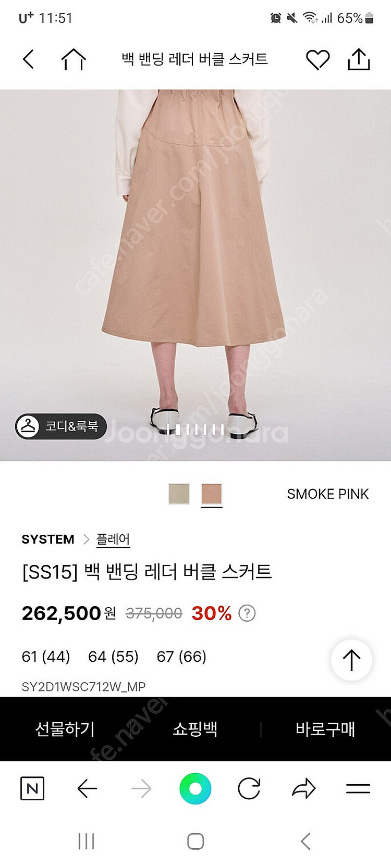The height and width of the screenshot is (868, 391).
Task: Go back with browser left arrow
Action: [87, 789]
